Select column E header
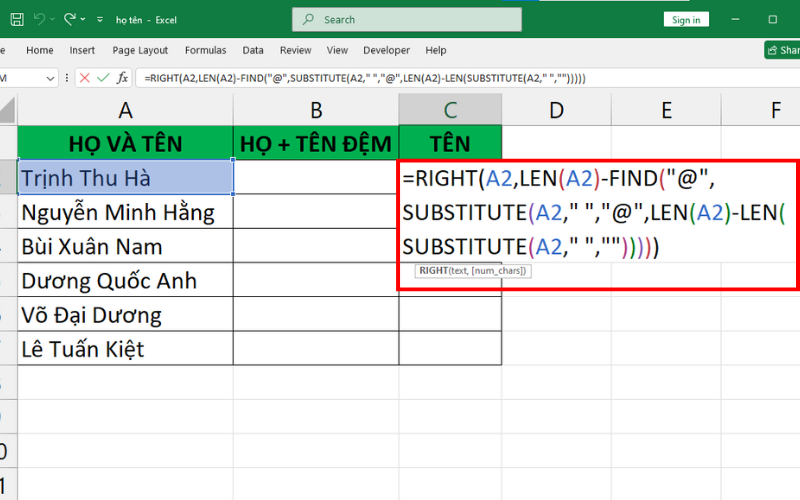This screenshot has height=500, width=800. click(666, 109)
